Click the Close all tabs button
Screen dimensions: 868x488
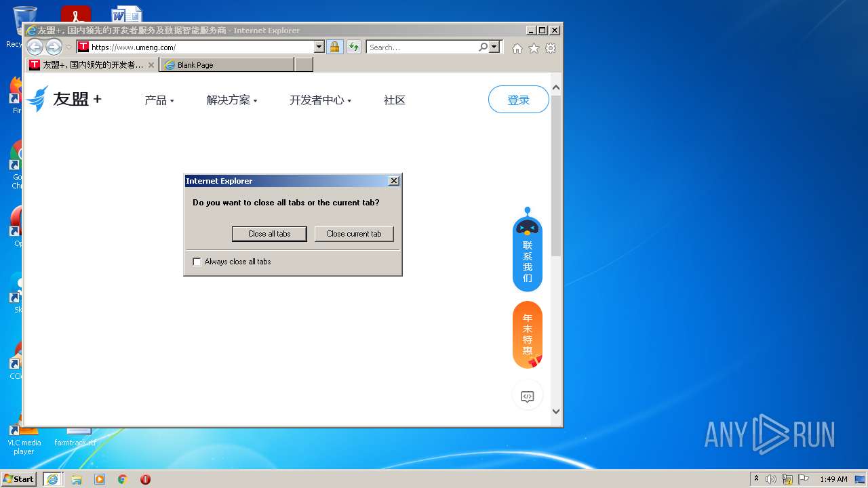[x=269, y=234]
